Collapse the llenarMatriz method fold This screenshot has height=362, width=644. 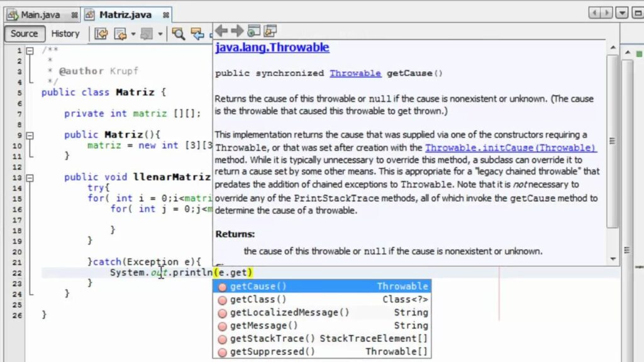click(x=30, y=177)
